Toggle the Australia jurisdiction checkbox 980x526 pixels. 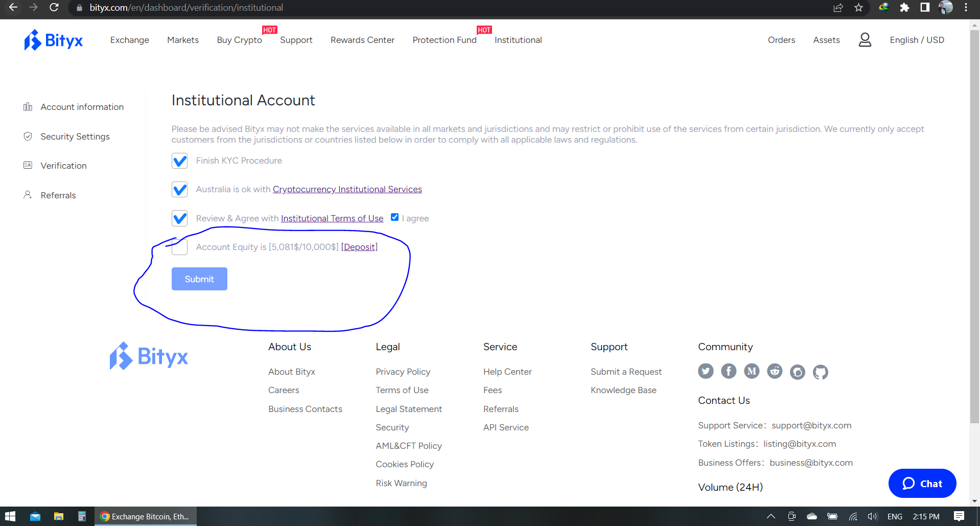click(179, 190)
